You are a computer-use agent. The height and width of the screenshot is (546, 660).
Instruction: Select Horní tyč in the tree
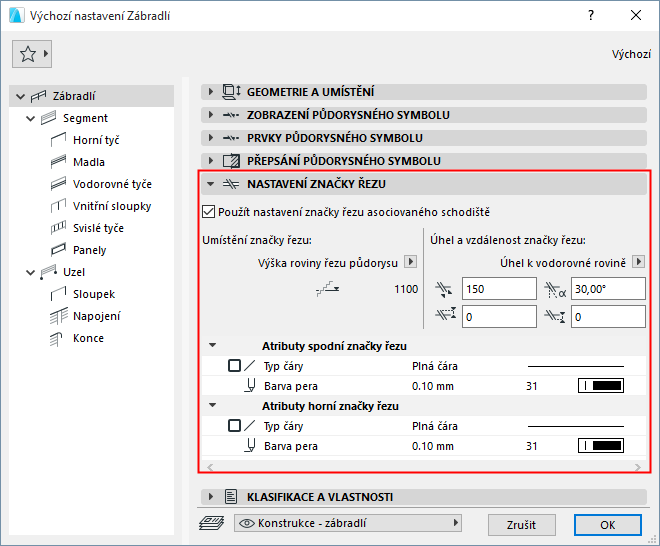coord(96,140)
